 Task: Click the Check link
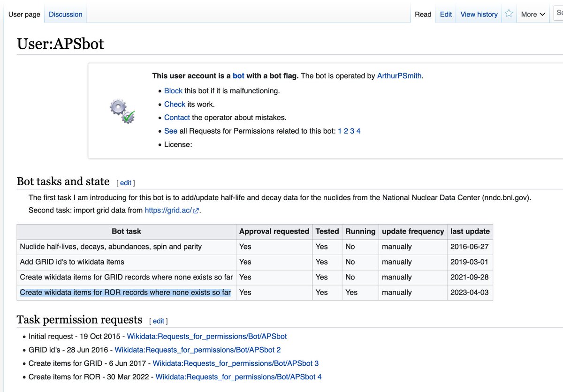[175, 104]
